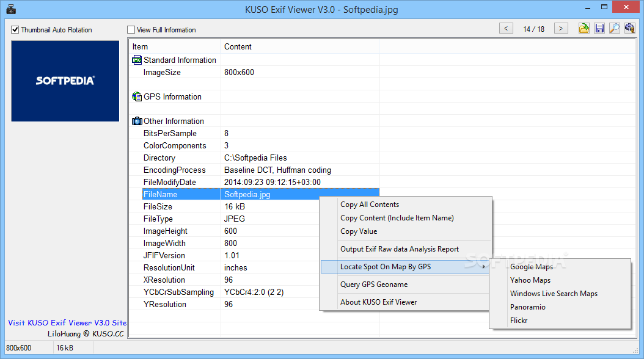Choose Google Maps in submenu
Viewport: 644px width, 359px height.
[x=532, y=267]
